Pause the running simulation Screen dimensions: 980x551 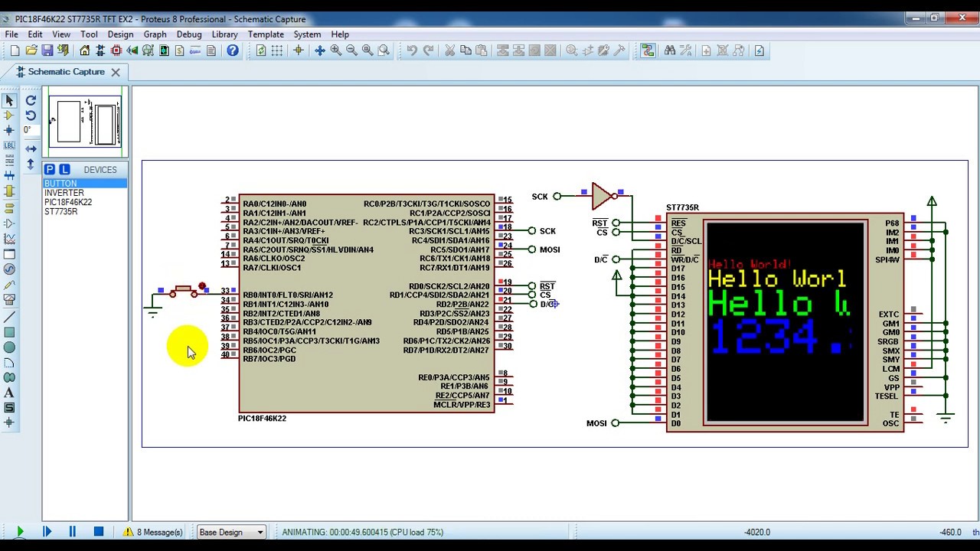(72, 532)
